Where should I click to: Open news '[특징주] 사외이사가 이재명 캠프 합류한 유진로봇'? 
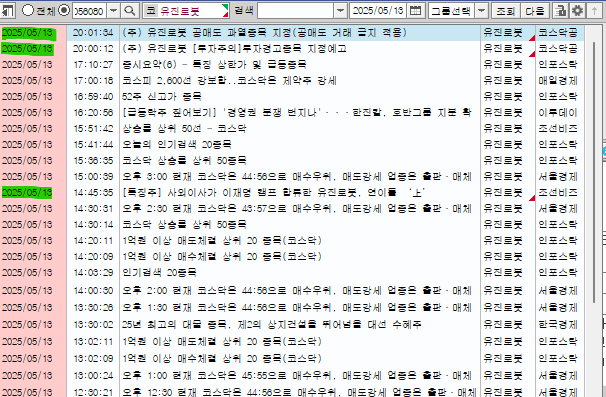pyautogui.click(x=274, y=193)
